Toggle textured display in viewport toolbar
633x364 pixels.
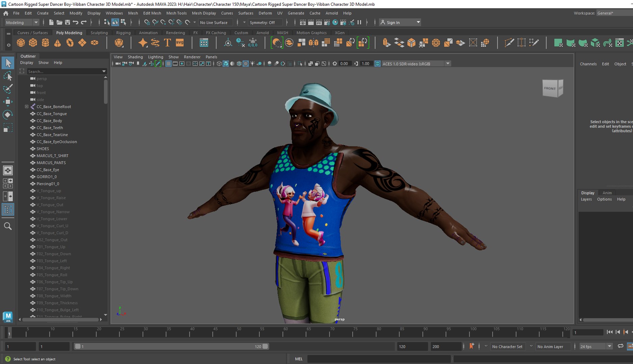click(x=246, y=64)
